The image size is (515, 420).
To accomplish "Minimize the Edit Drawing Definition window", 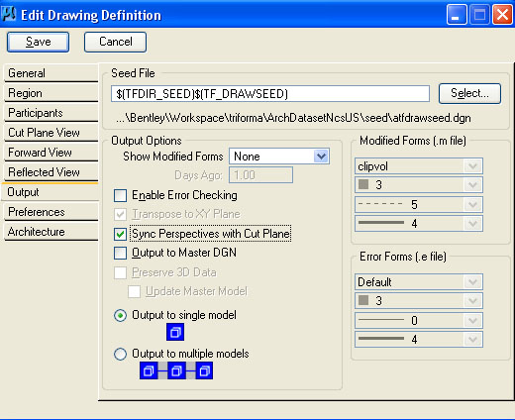I will (x=457, y=15).
